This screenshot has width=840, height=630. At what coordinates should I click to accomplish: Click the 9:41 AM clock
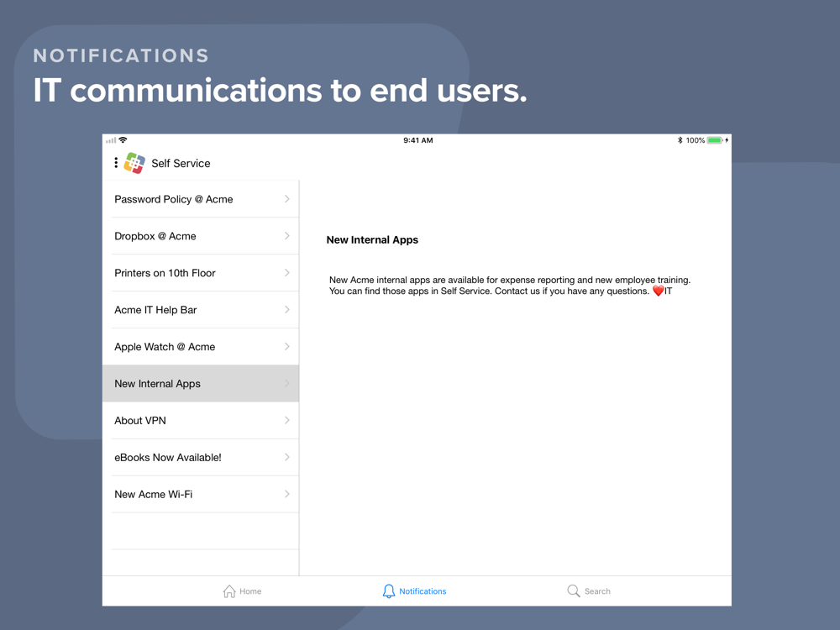417,140
